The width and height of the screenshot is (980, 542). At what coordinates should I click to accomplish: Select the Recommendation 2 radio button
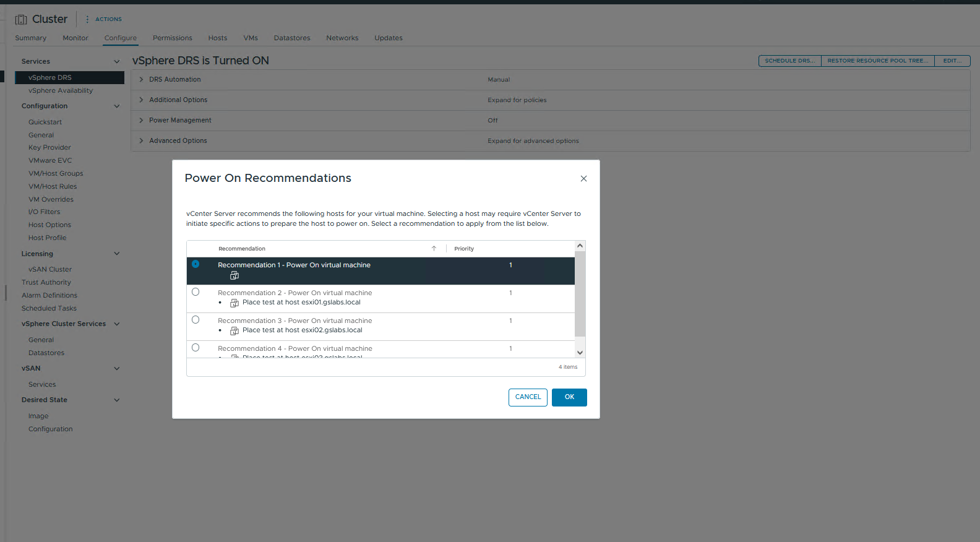pyautogui.click(x=196, y=292)
